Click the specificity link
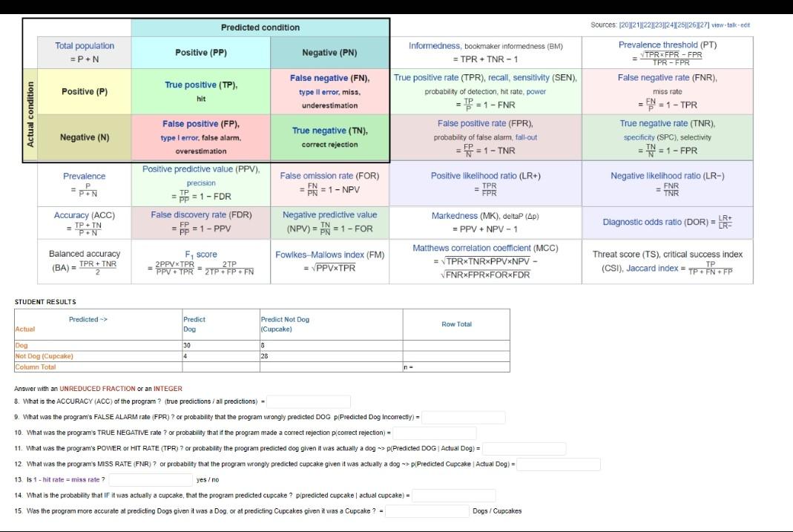The height and width of the screenshot is (532, 793). pos(639,137)
